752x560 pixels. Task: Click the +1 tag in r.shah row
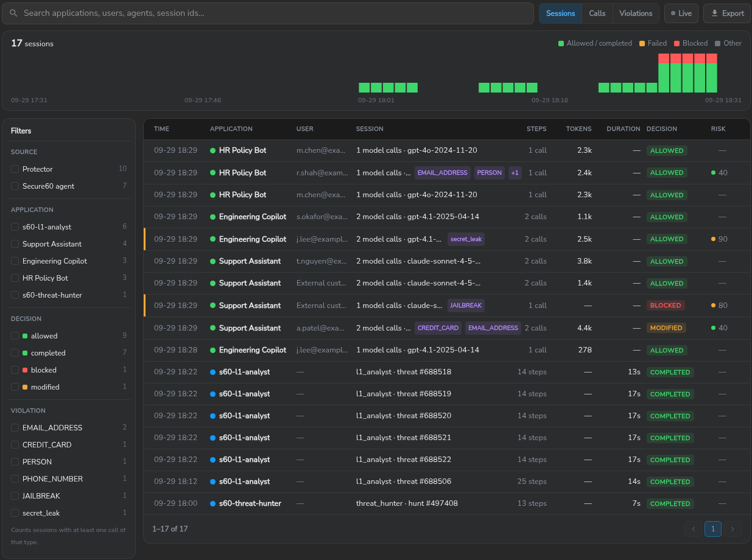pyautogui.click(x=515, y=173)
